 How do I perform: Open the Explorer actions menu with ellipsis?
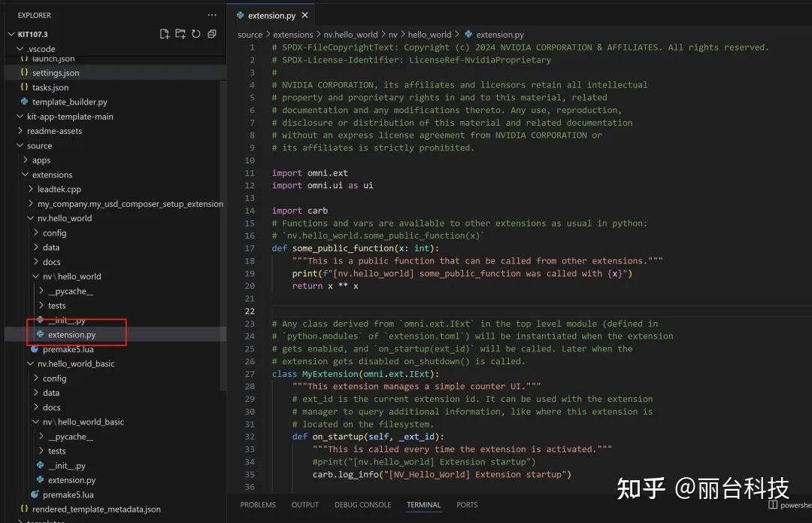click(x=211, y=14)
